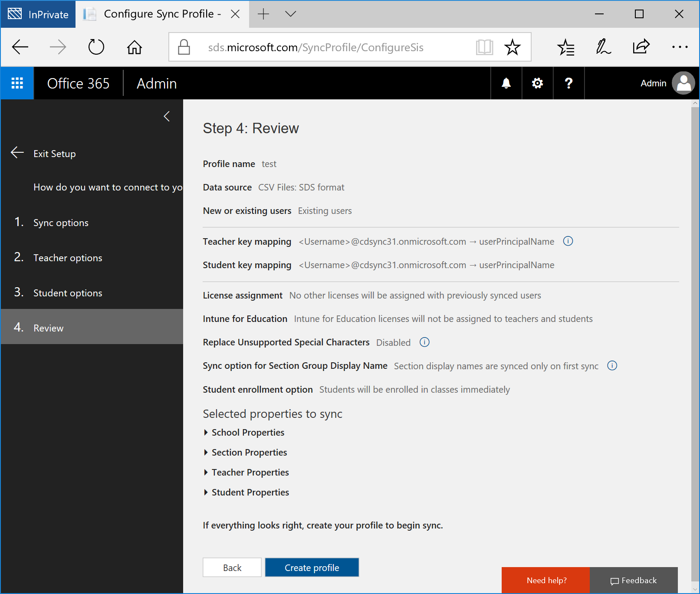Click the 'Selected properties to sync' heading
Viewport: 700px width, 594px height.
[273, 414]
